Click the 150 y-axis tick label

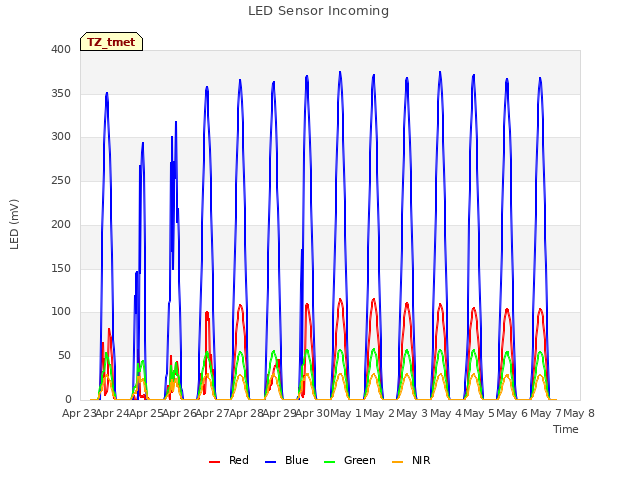click(x=61, y=268)
